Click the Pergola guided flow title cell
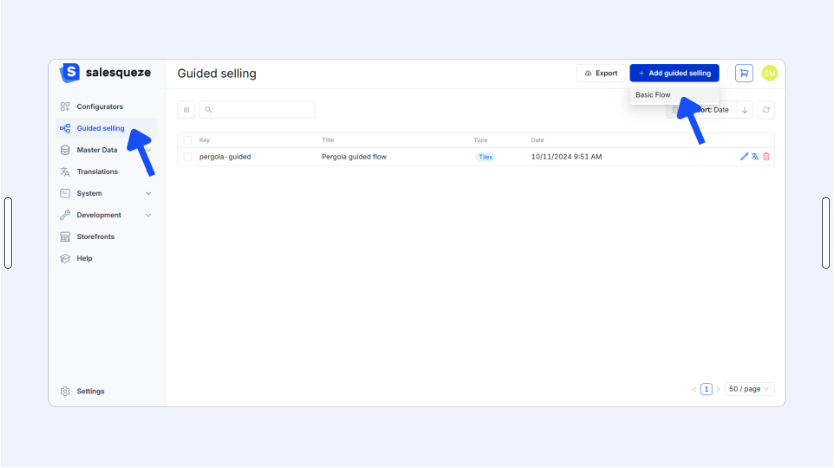Viewport: 835px width, 468px height. pos(354,157)
